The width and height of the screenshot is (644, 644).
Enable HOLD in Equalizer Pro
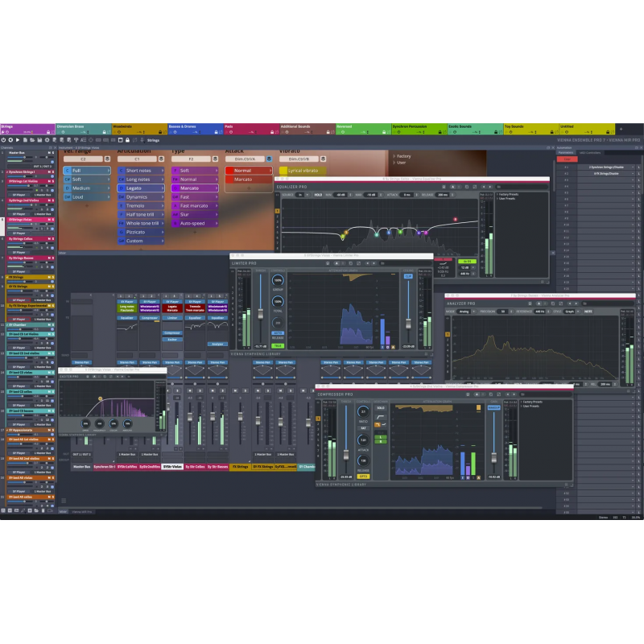(317, 194)
